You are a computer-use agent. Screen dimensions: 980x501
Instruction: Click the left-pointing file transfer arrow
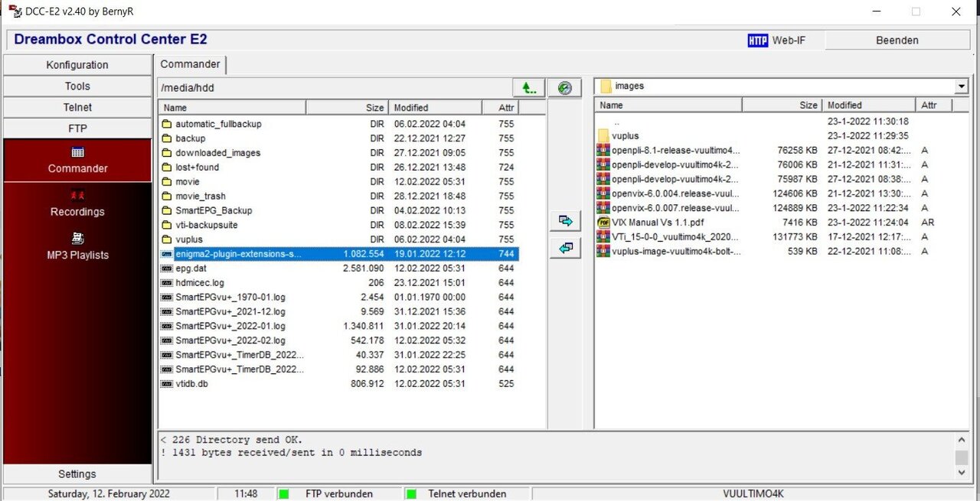(565, 247)
